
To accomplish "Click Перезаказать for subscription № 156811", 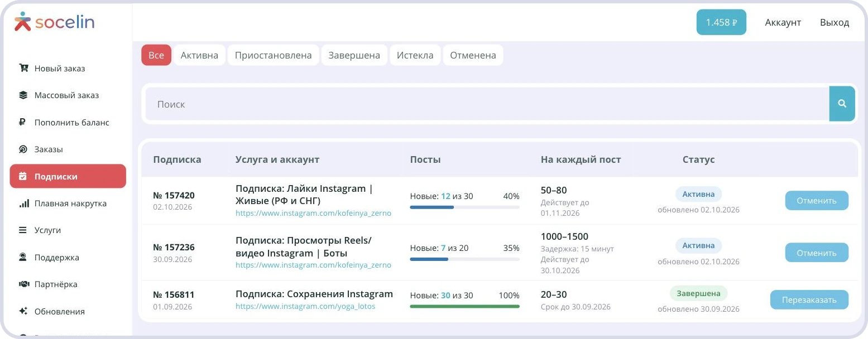I will (x=809, y=300).
